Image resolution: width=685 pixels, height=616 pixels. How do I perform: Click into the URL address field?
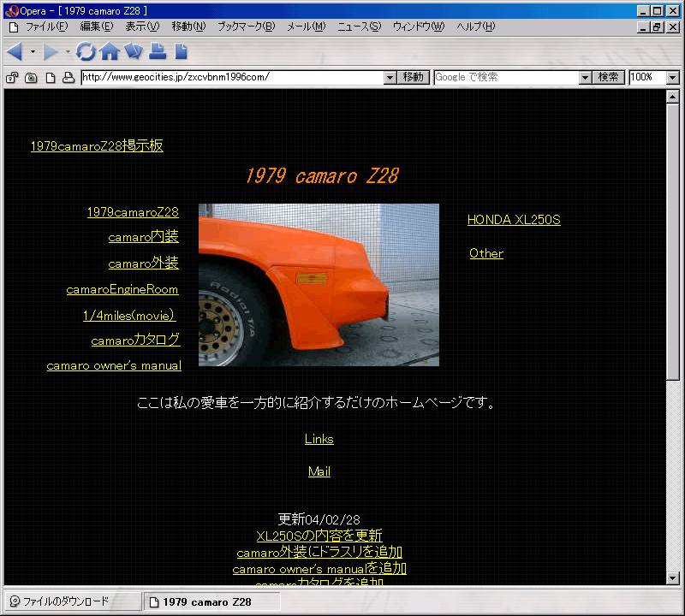click(232, 78)
